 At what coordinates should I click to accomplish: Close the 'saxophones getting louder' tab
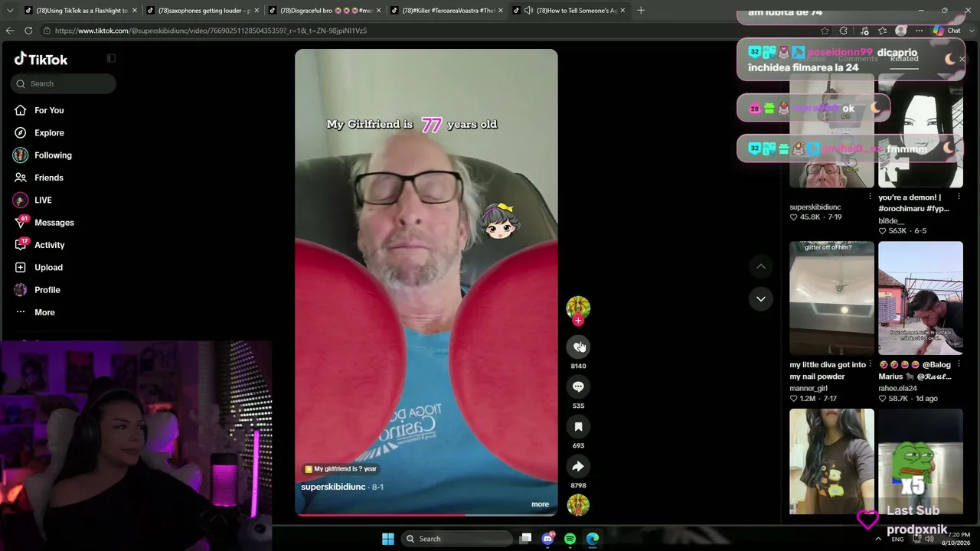click(256, 11)
